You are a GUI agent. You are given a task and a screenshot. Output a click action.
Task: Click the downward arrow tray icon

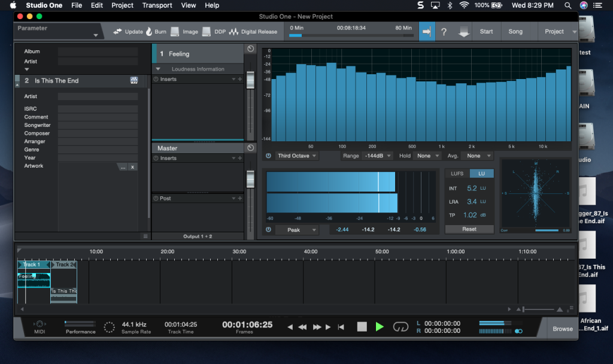(464, 32)
